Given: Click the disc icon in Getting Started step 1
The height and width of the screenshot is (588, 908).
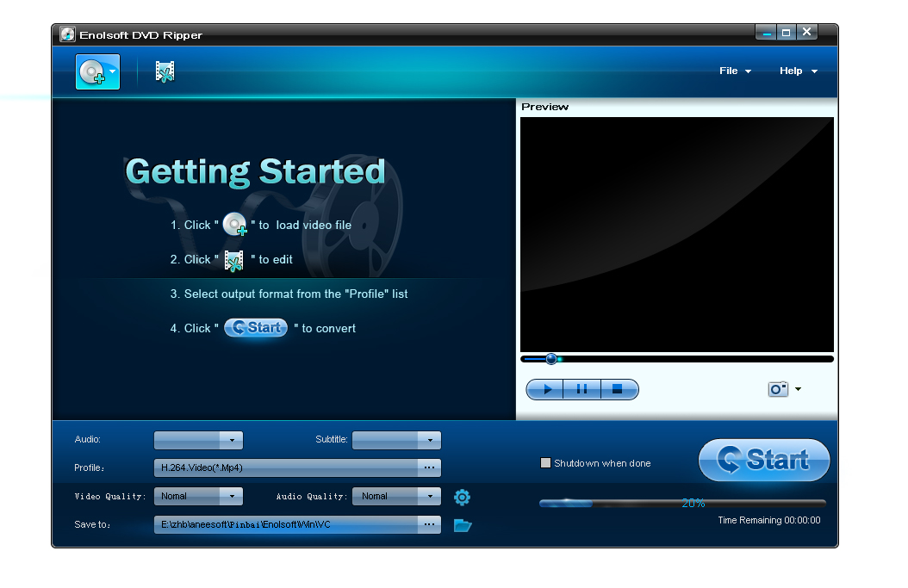Looking at the screenshot, I should coord(235,225).
